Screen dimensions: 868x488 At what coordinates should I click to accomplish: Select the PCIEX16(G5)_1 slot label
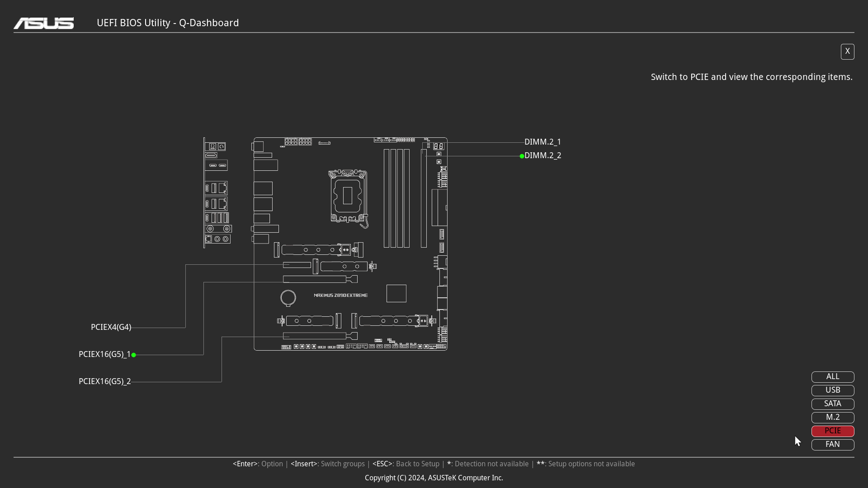[104, 354]
